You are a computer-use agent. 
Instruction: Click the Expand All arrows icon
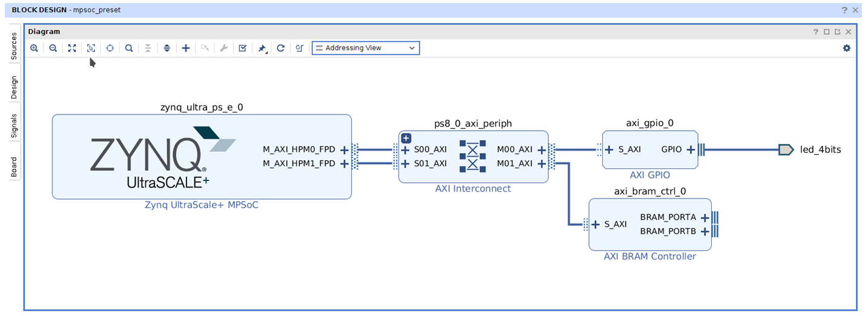coord(167,48)
